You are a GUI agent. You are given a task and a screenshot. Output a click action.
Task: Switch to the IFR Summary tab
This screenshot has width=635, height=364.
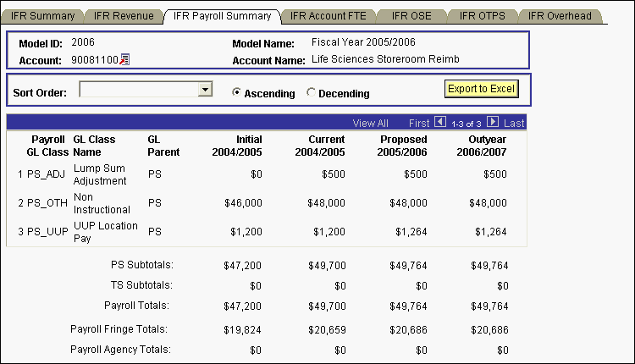pos(41,16)
